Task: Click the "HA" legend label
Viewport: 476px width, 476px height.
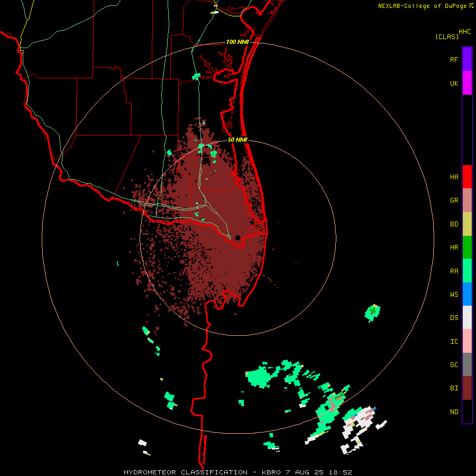Action: [454, 177]
